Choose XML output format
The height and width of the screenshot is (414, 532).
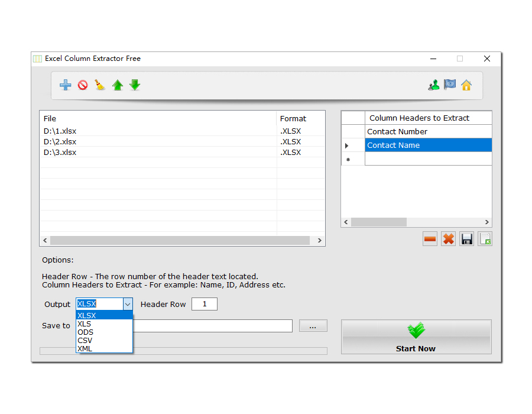point(104,348)
